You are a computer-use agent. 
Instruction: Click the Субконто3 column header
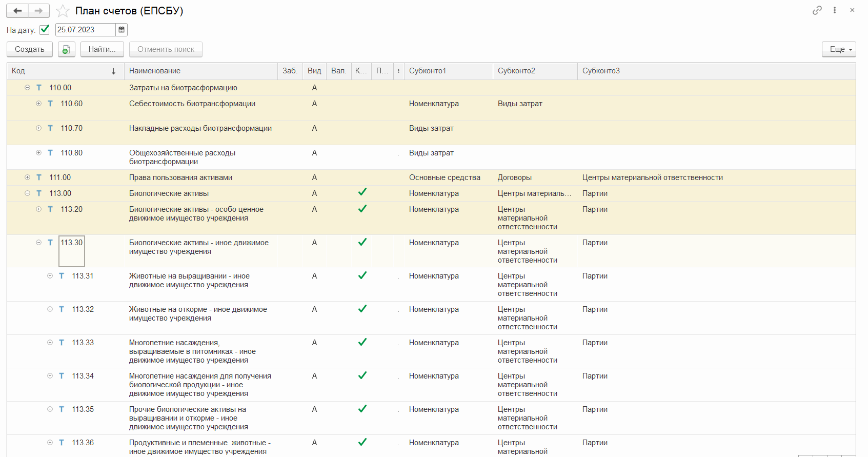point(717,71)
